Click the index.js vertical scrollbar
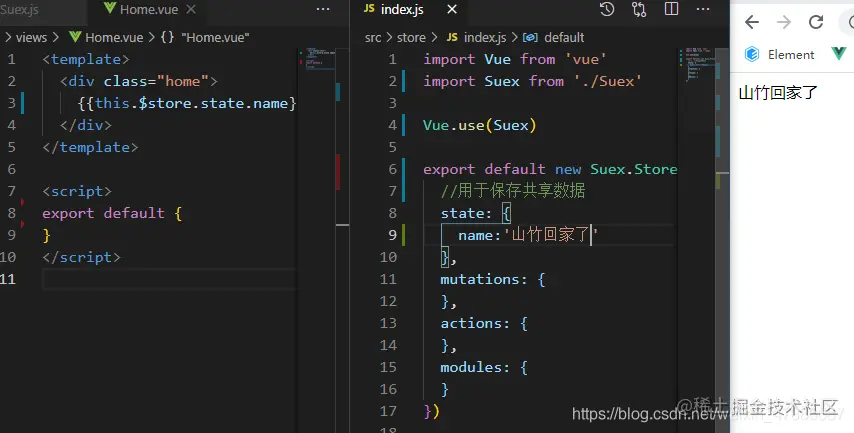Screen dimensions: 854x433 (722, 240)
